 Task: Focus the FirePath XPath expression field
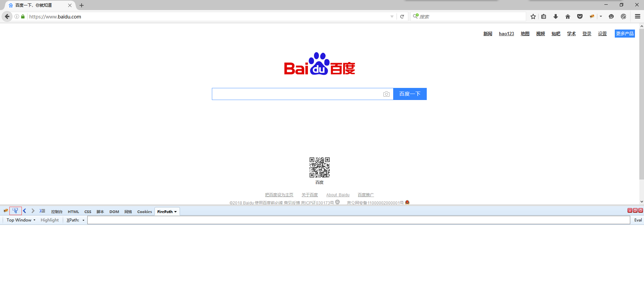pyautogui.click(x=359, y=220)
